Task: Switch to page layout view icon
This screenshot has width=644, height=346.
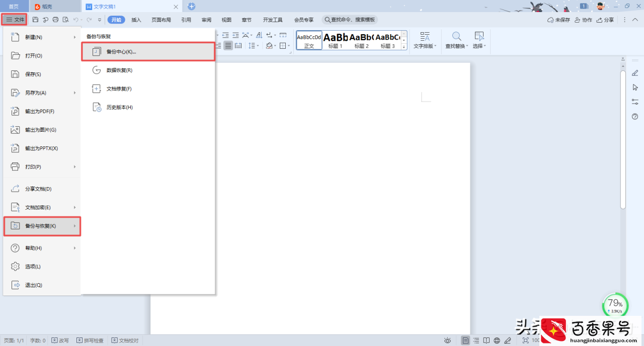Action: 466,340
